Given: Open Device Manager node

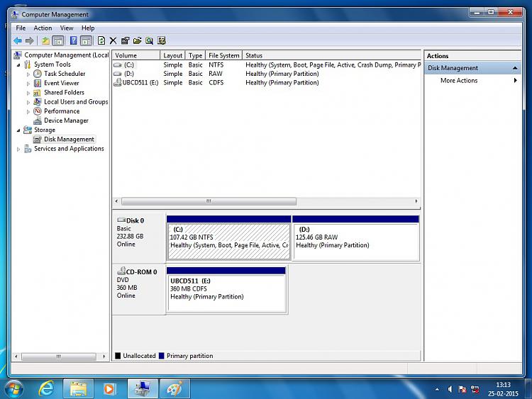Looking at the screenshot, I should [x=66, y=120].
